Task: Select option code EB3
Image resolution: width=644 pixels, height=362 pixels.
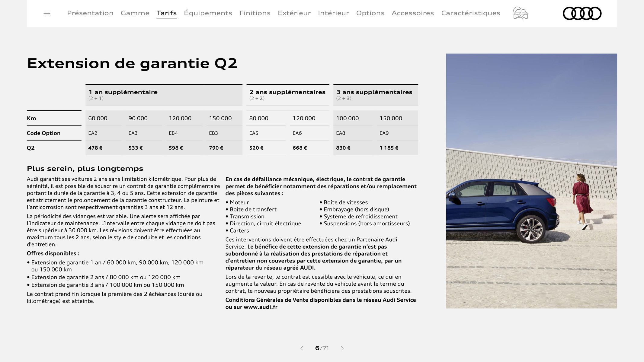Action: point(213,133)
